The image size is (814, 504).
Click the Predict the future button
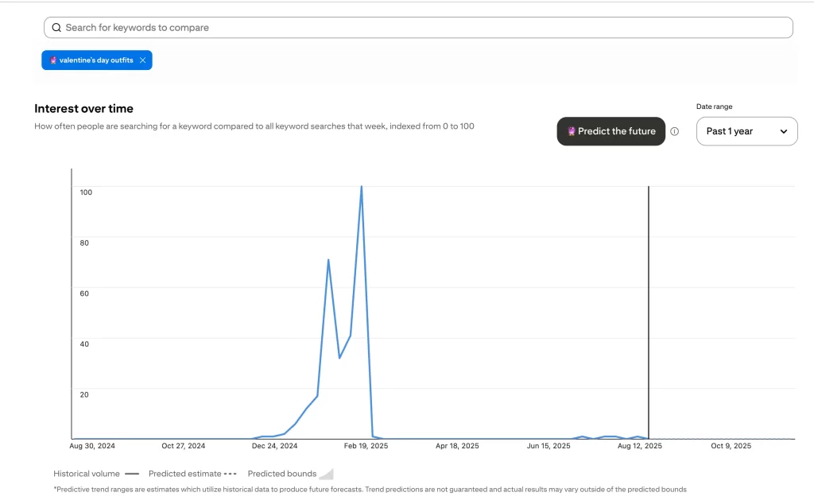coord(611,131)
